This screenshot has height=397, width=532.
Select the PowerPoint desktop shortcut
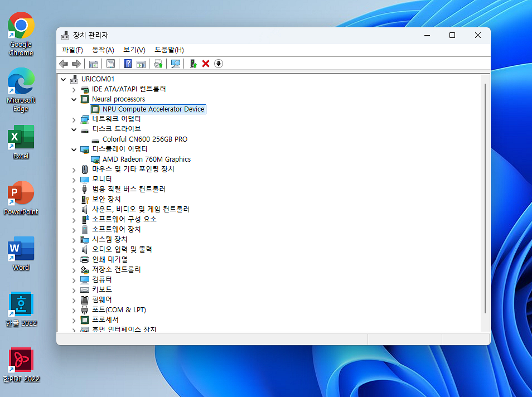[21, 198]
